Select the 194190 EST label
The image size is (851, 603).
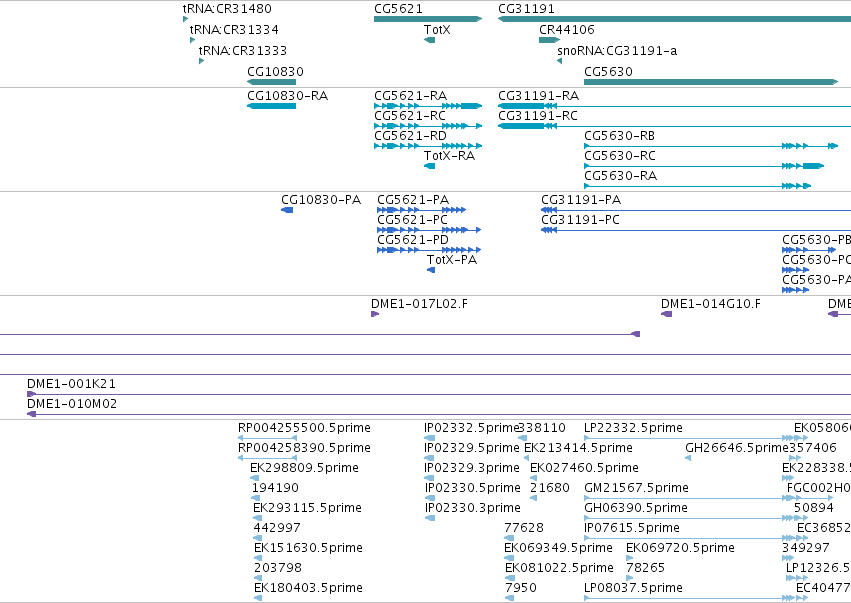pos(275,488)
